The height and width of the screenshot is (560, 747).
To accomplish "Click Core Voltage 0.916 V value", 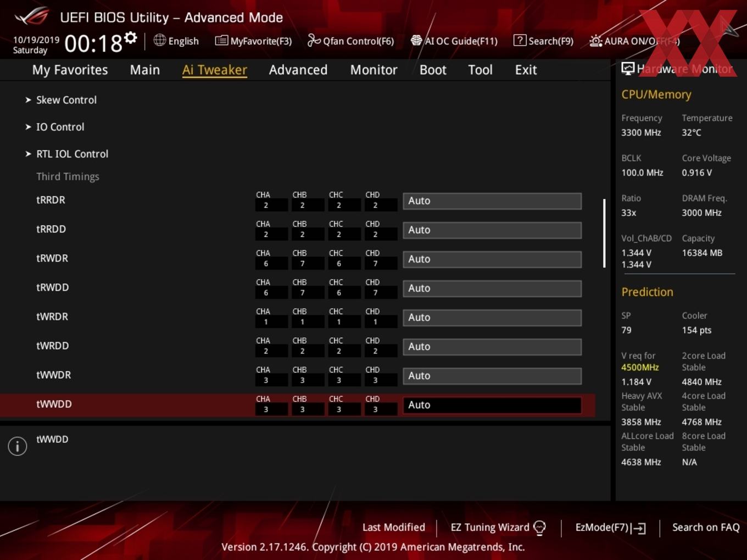I will pos(696,173).
